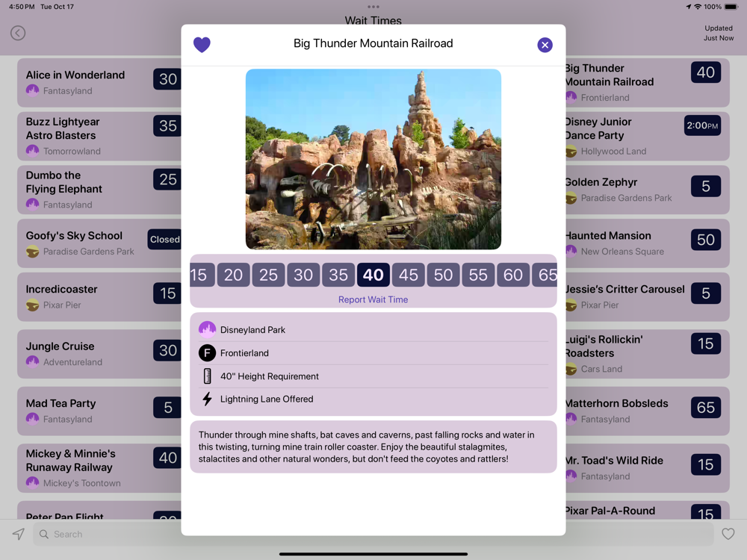Screen dimensions: 747x560
Task: Click 2:00 PM badge on Dance Party
Action: 702,125
